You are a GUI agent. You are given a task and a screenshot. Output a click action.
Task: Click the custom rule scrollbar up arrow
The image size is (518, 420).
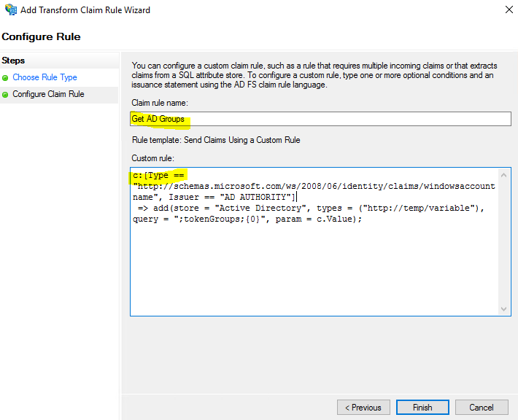click(504, 174)
